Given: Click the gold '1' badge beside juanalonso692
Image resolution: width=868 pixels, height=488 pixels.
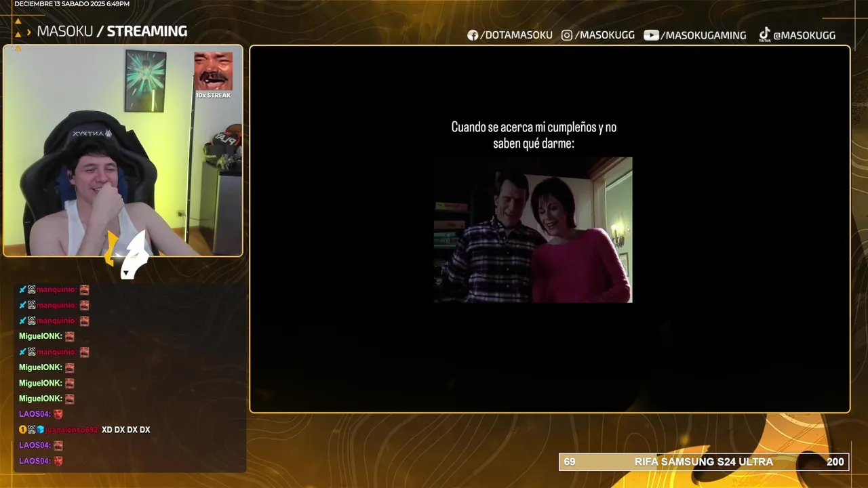Looking at the screenshot, I should [x=22, y=430].
